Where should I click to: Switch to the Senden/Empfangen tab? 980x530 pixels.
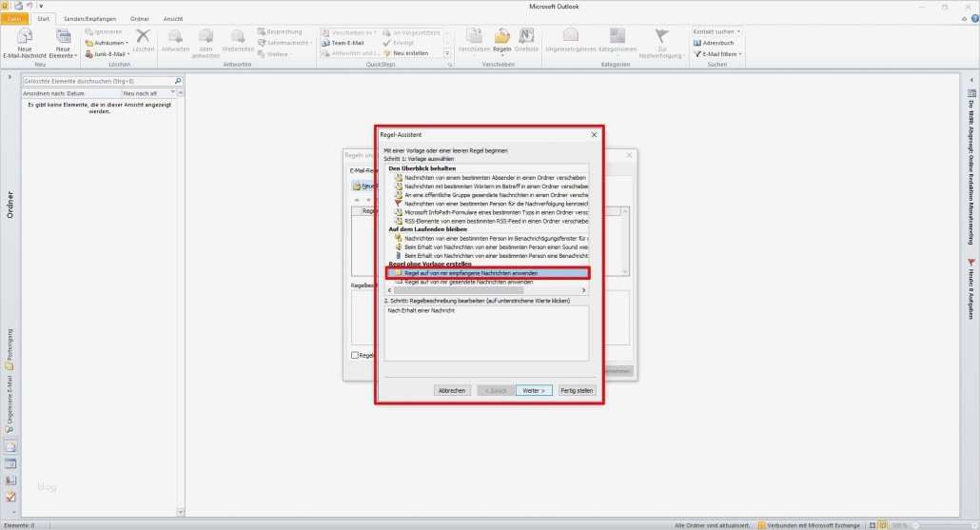90,19
